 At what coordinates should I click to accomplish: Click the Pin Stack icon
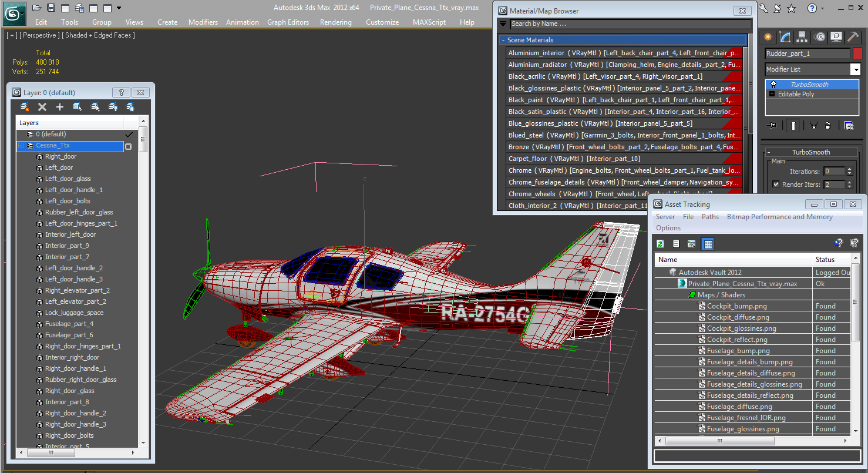(773, 125)
